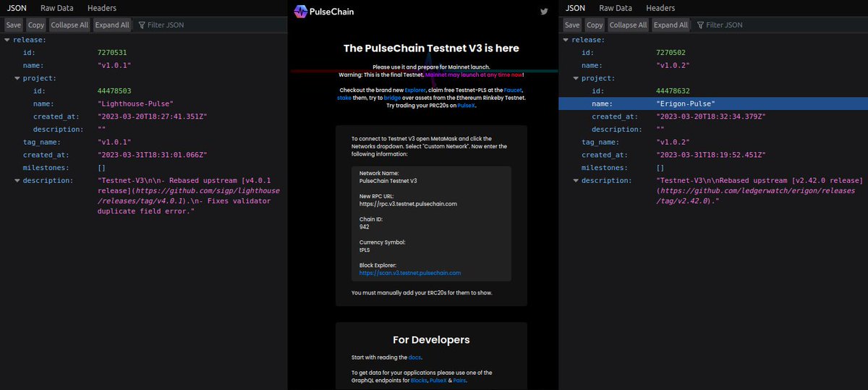Image resolution: width=868 pixels, height=390 pixels.
Task: Select the currency symbol tPLS
Action: point(365,250)
